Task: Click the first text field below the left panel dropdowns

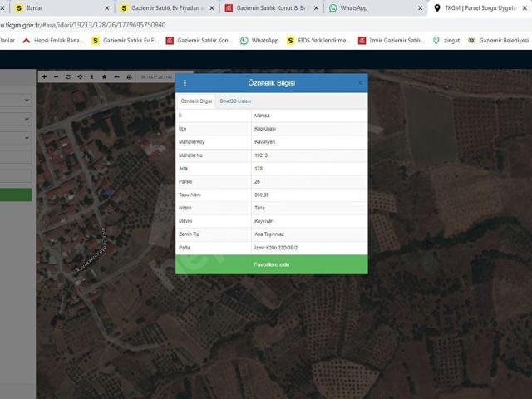Action: (16, 157)
